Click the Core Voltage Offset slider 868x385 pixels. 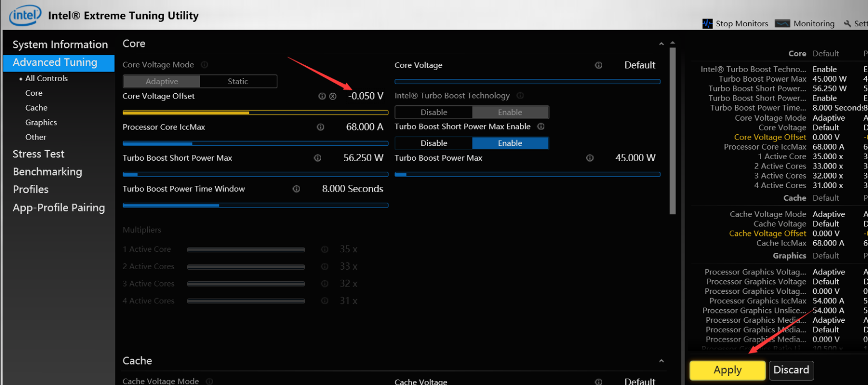click(255, 112)
